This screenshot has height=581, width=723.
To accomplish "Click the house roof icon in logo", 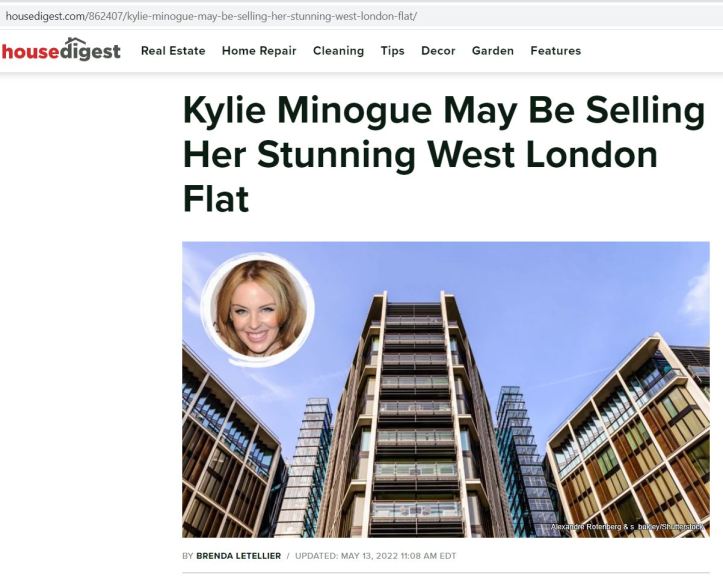I will [x=76, y=42].
